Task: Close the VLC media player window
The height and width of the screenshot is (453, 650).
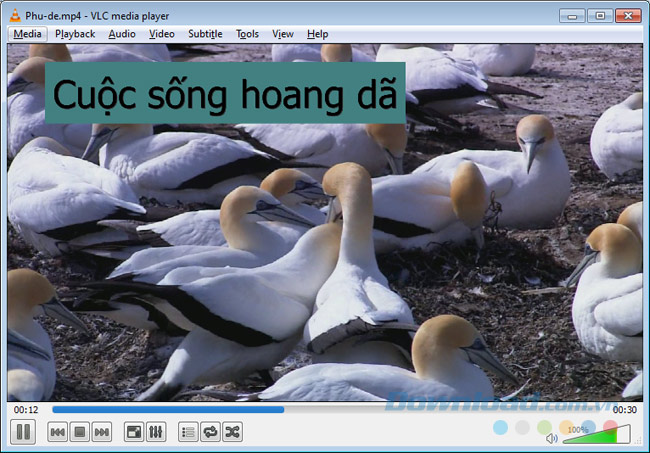Action: coord(628,16)
